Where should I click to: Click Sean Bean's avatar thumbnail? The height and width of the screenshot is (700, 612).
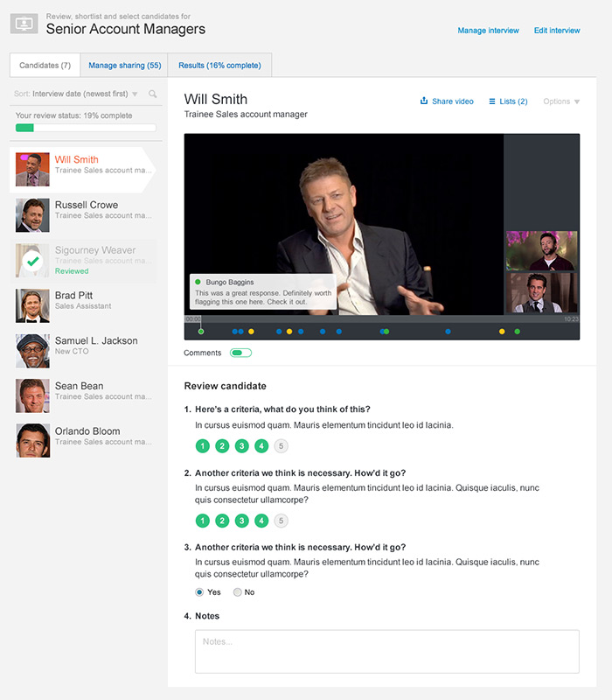click(x=32, y=396)
